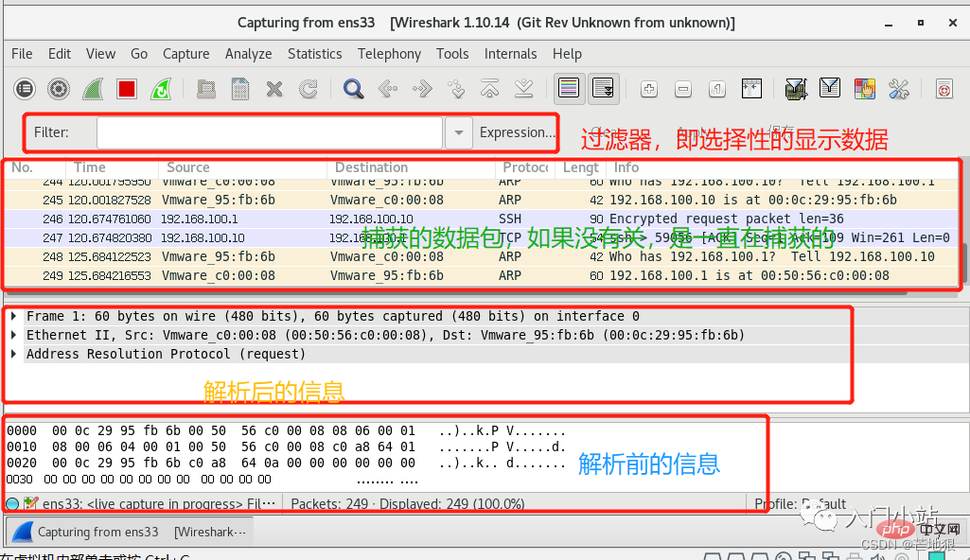Screen dimensions: 970x560
Task: Expand the Address Resolution Protocol section
Action: 12,353
